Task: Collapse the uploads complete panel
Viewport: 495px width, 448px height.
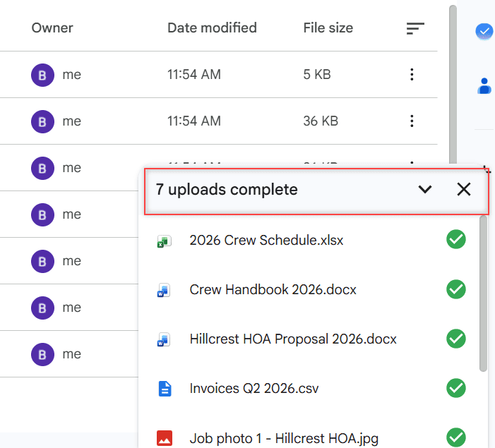Action: (x=425, y=190)
